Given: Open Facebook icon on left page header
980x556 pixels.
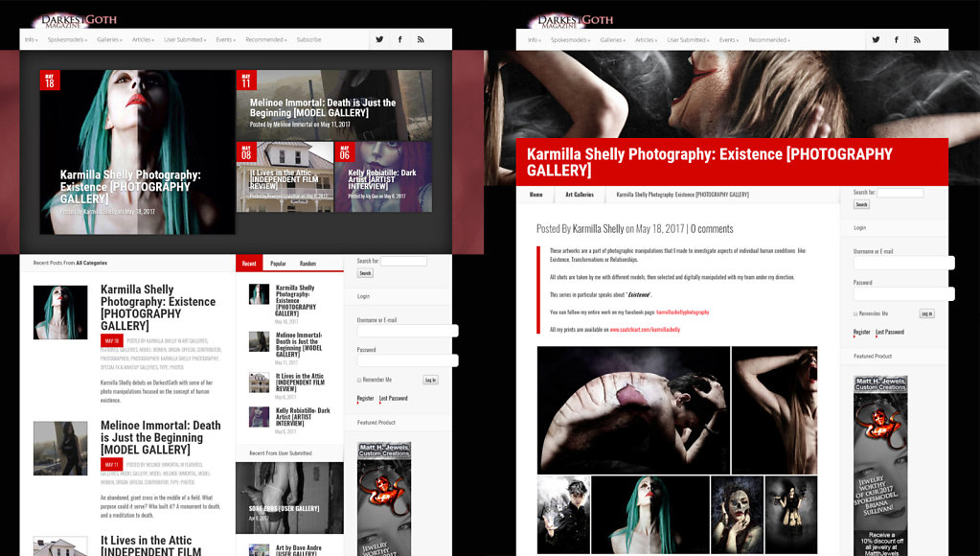Looking at the screenshot, I should coord(400,39).
